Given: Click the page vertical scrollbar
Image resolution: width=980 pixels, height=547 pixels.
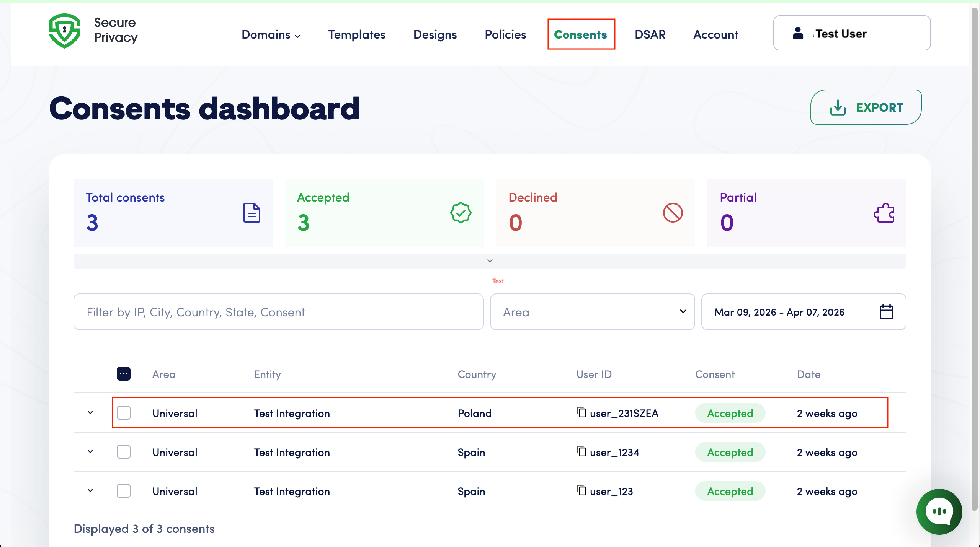Looking at the screenshot, I should click(975, 259).
